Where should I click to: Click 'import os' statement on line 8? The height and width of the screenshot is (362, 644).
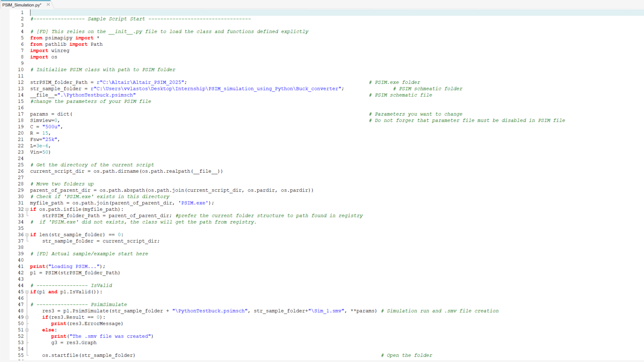pos(44,57)
